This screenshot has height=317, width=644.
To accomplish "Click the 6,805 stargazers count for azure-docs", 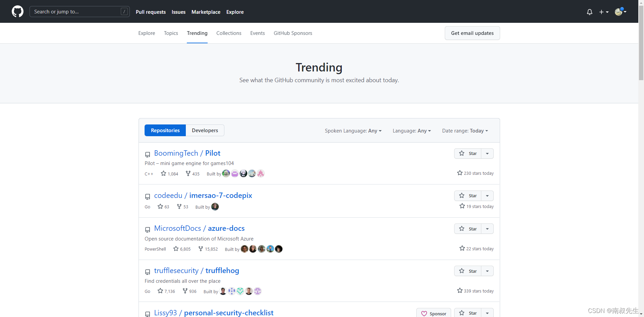I will [182, 249].
